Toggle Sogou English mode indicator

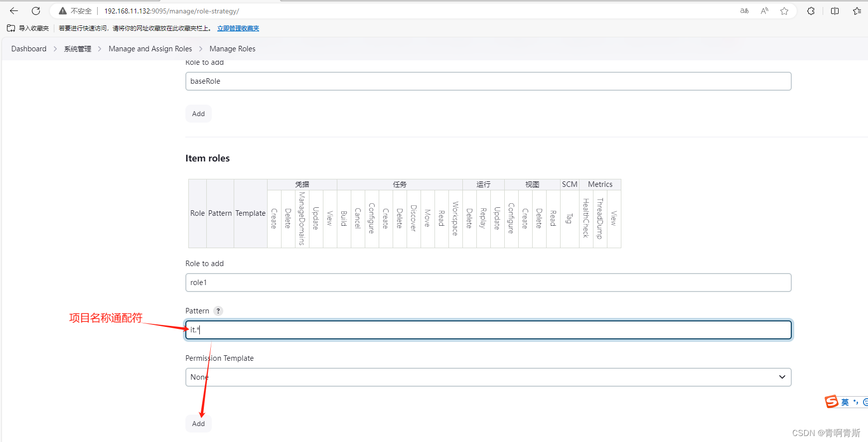coord(845,402)
